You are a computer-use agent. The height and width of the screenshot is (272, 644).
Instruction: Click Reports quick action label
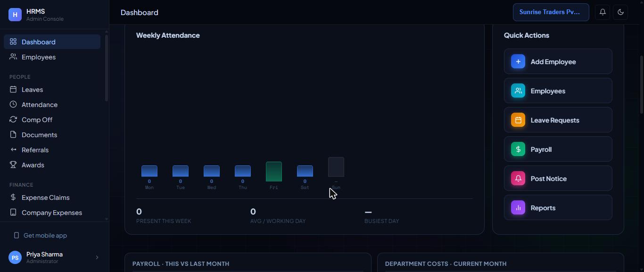pyautogui.click(x=543, y=208)
